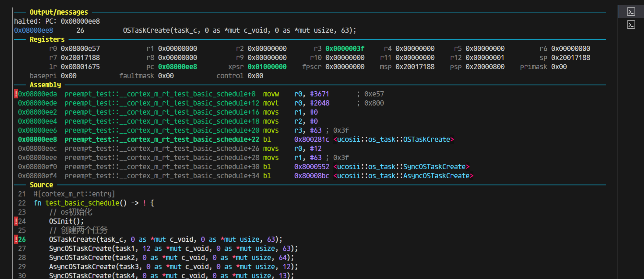Click msp register value 0x20017188
The image size is (644, 279).
click(x=415, y=67)
